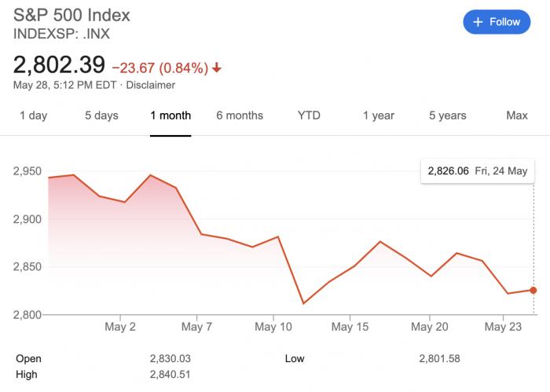
Task: Click the plus icon in Follow button
Action: [x=478, y=22]
